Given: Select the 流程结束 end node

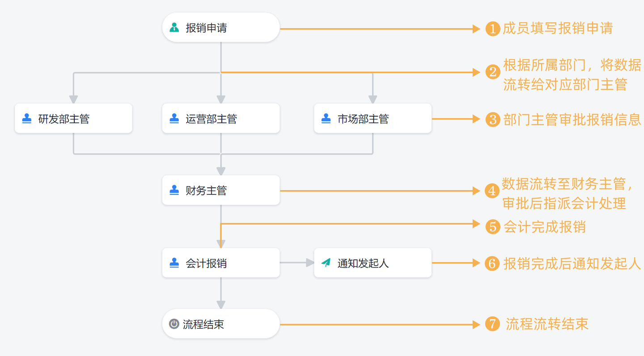Looking at the screenshot, I should pyautogui.click(x=221, y=323).
